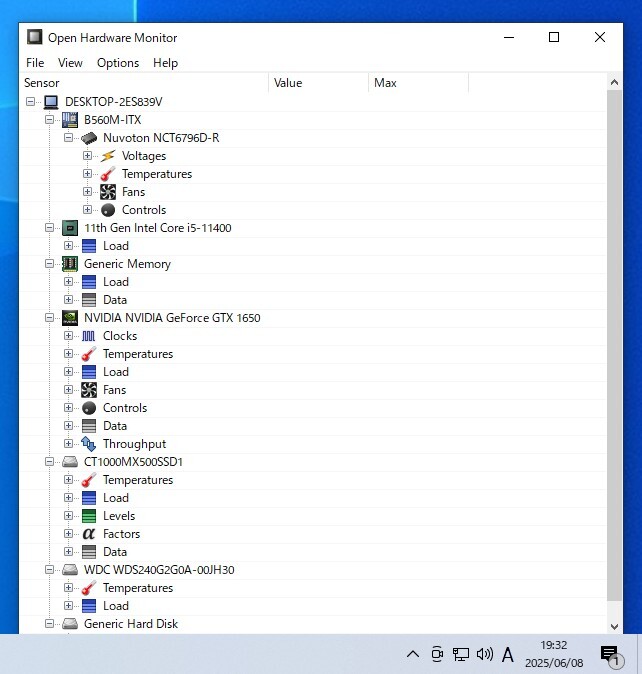Open the notification center in taskbar
642x674 pixels.
tap(611, 656)
